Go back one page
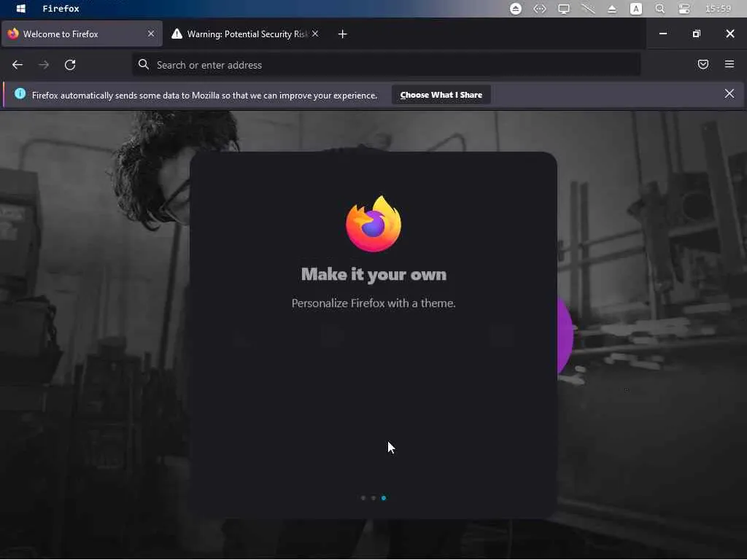The width and height of the screenshot is (747, 560). coord(18,65)
